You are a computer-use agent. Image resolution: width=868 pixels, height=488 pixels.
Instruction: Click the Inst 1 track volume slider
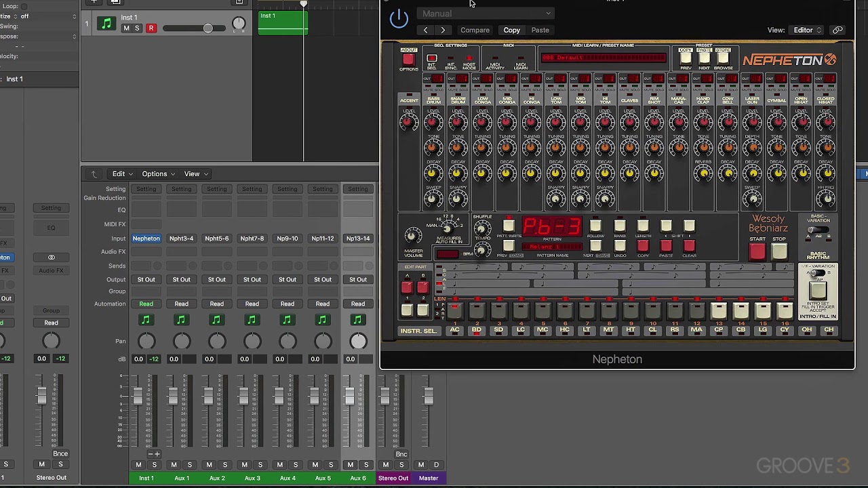208,28
